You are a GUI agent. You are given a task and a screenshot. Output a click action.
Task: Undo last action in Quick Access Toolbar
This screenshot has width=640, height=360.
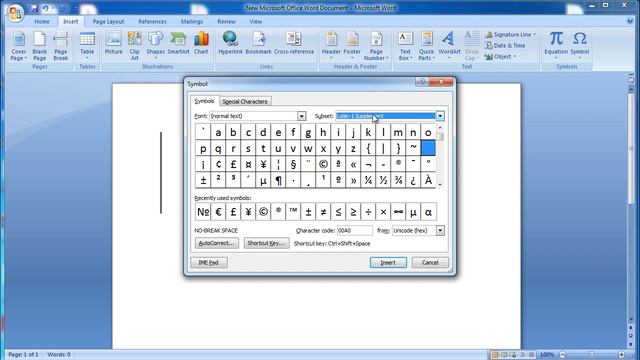coord(46,9)
